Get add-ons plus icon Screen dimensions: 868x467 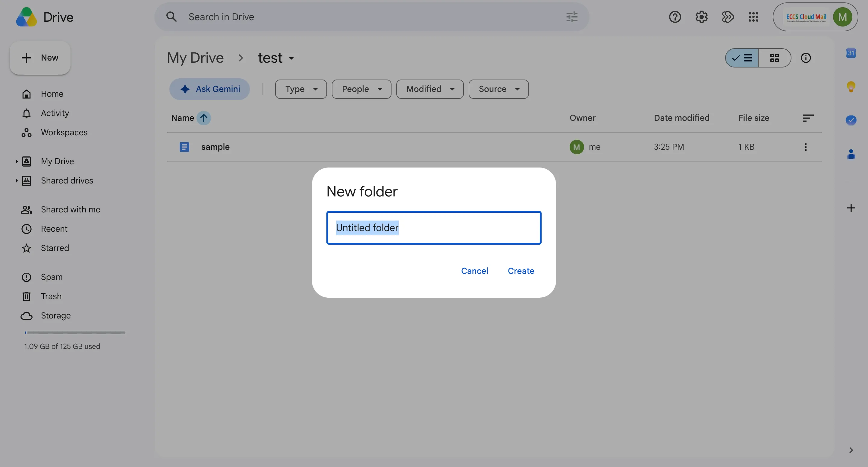(851, 208)
